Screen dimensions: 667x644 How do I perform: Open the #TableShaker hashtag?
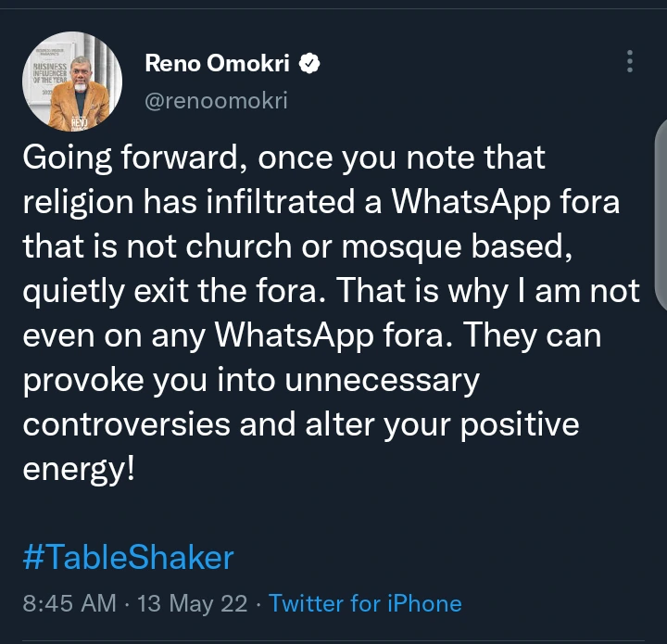pos(128,558)
